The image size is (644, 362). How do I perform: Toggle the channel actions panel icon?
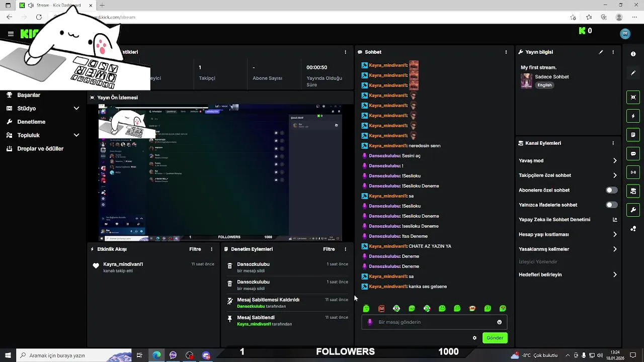tap(633, 191)
